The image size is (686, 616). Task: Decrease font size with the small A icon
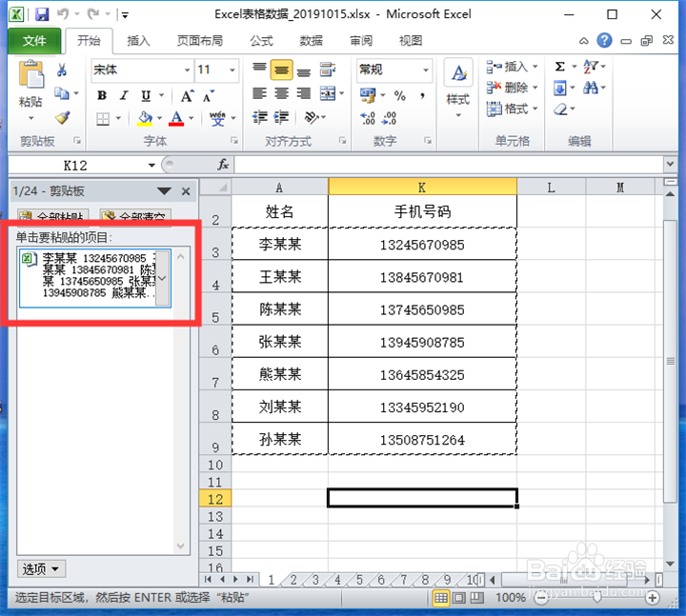pos(209,96)
